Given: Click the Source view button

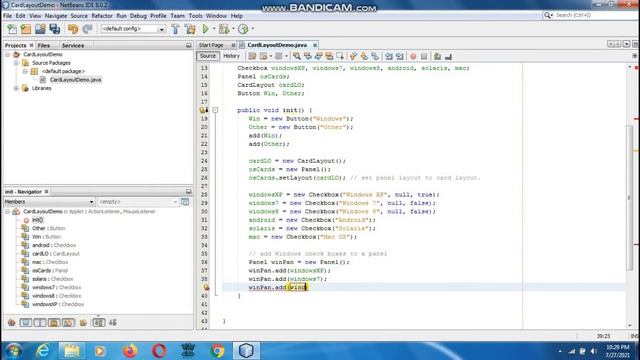Looking at the screenshot, I should click(x=208, y=56).
